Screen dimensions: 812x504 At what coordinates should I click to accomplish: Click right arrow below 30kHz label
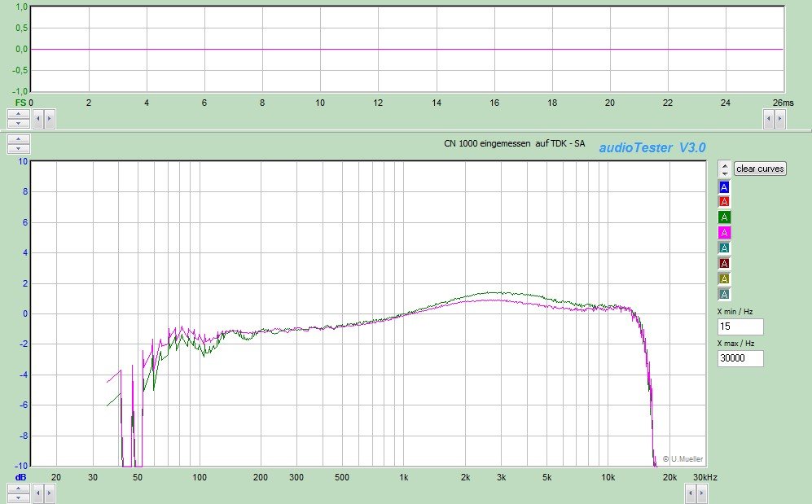click(x=702, y=492)
